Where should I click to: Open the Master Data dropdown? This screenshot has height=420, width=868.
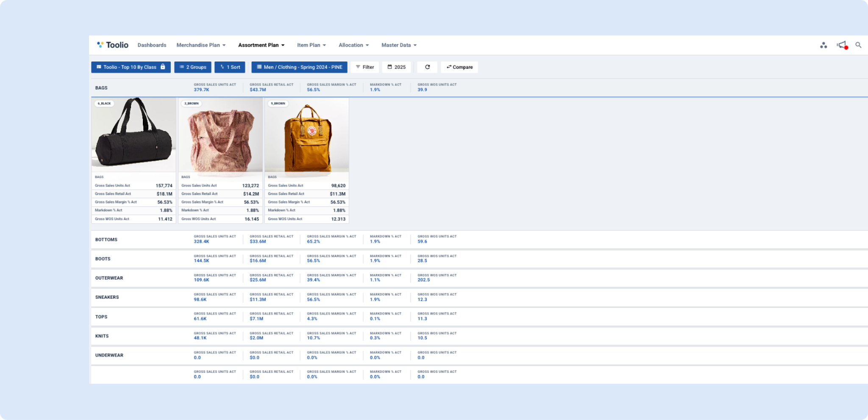click(399, 45)
